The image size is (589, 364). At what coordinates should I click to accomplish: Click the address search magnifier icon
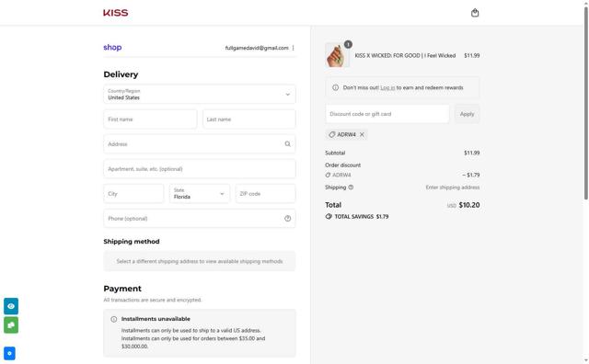coord(287,144)
